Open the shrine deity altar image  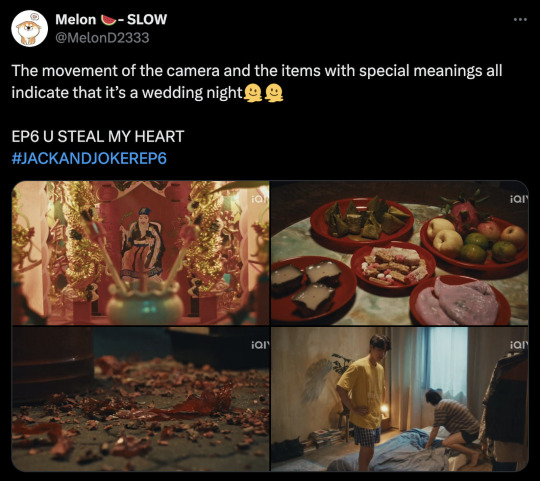pyautogui.click(x=141, y=253)
